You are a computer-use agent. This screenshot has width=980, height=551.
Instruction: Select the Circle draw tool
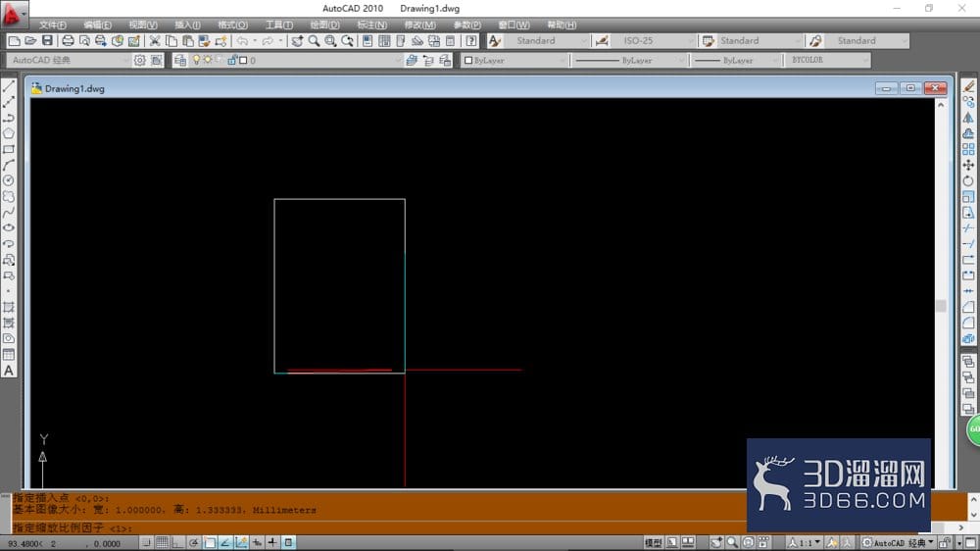pos(9,180)
